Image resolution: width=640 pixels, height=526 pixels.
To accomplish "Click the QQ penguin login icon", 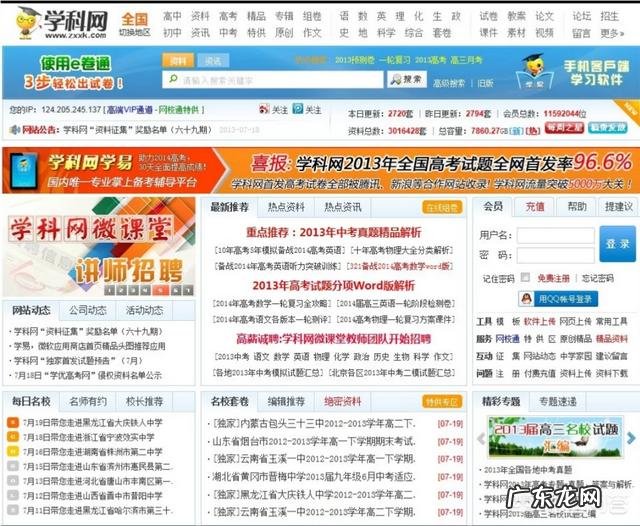I will pyautogui.click(x=527, y=299).
